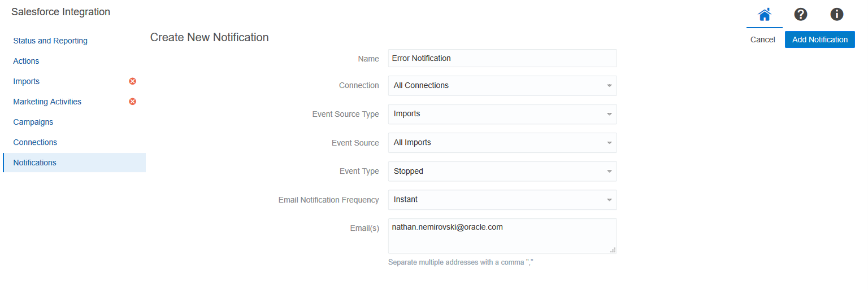
Task: Click the Add Notification button
Action: pos(819,39)
